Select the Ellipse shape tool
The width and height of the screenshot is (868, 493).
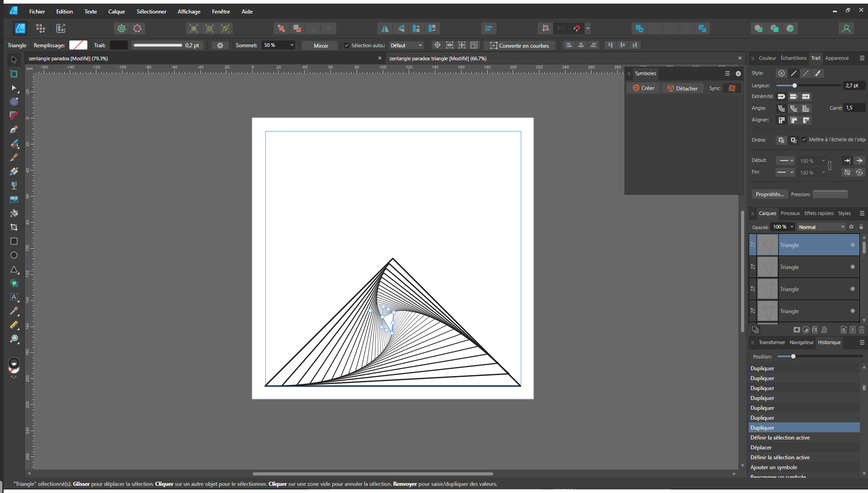[x=14, y=255]
